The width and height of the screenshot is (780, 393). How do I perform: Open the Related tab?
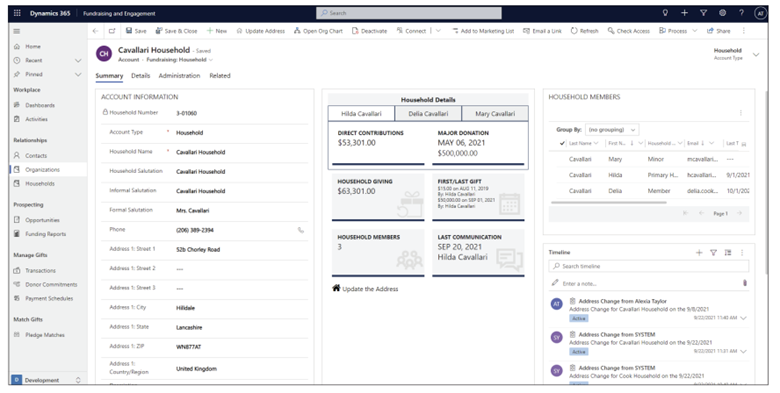click(219, 76)
